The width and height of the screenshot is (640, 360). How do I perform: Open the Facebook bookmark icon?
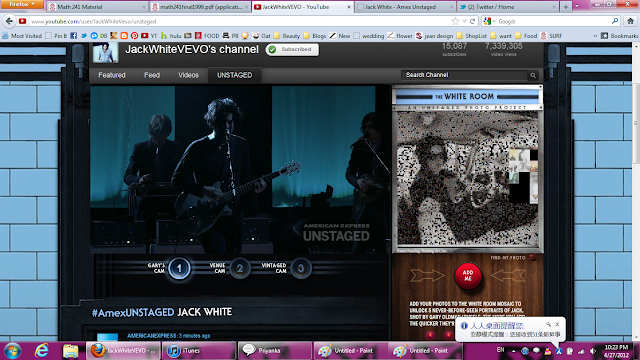coord(73,36)
